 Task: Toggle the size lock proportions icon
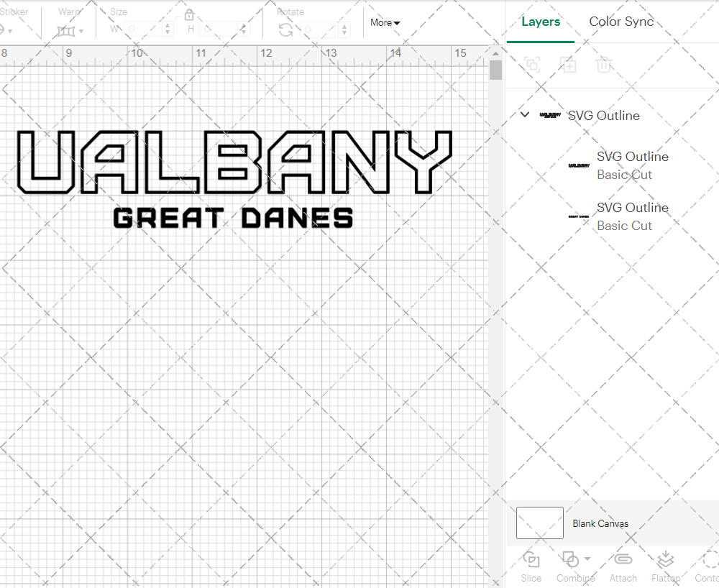189,14
